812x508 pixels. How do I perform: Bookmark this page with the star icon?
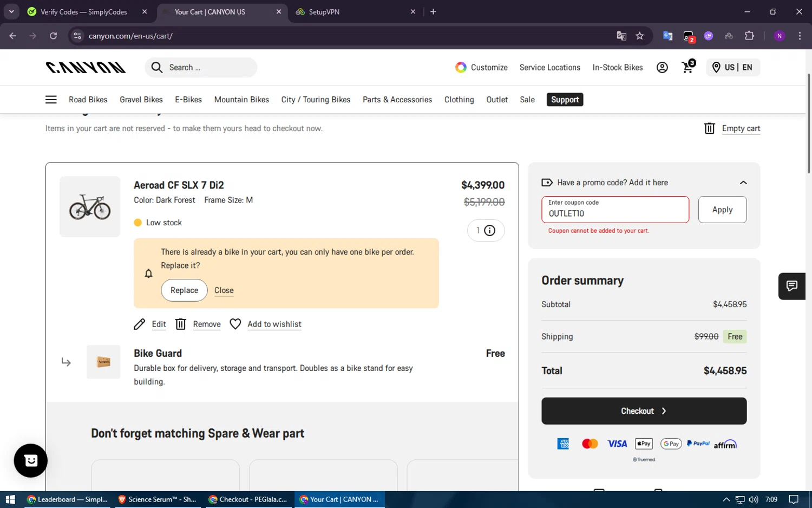point(640,36)
